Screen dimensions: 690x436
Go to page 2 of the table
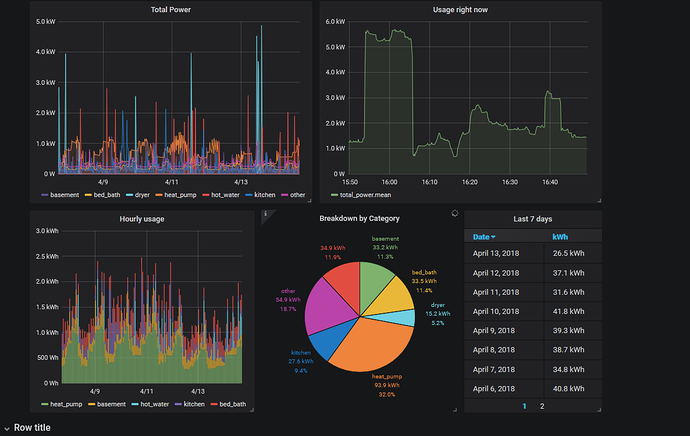click(x=542, y=407)
